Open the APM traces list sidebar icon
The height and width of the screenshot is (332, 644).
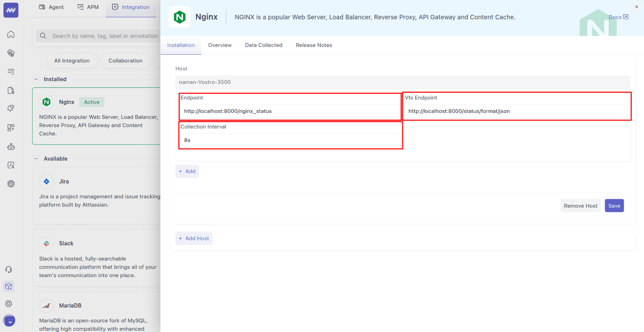tap(11, 71)
